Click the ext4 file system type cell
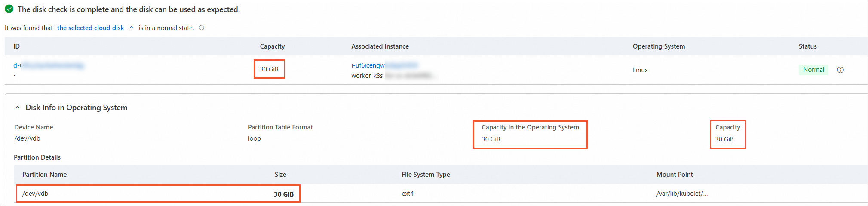The height and width of the screenshot is (206, 868). point(408,194)
